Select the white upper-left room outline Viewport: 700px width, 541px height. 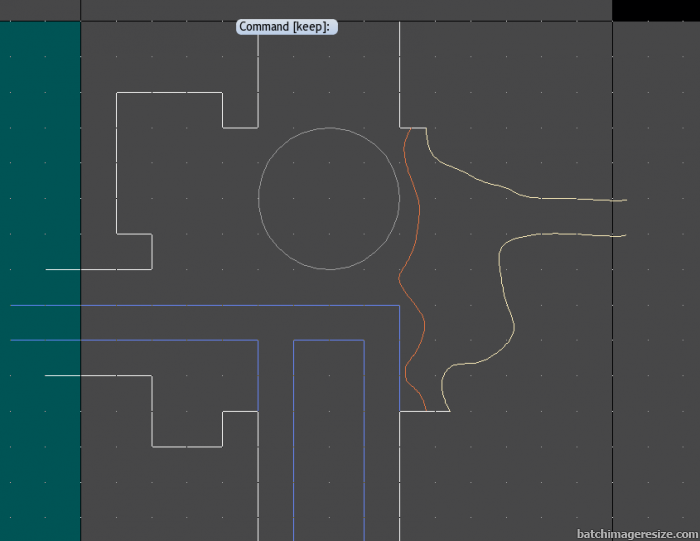[117, 160]
